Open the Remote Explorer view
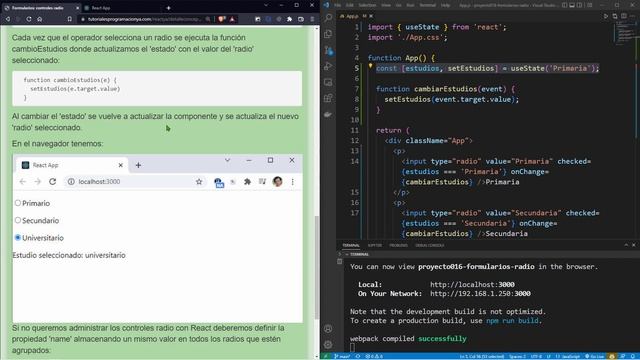640x360 pixels. (x=328, y=82)
